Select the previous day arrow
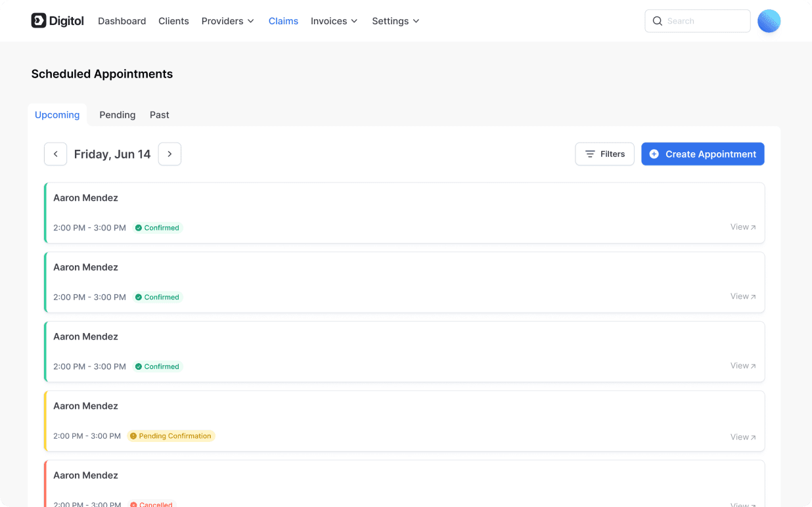The width and height of the screenshot is (812, 507). point(55,154)
